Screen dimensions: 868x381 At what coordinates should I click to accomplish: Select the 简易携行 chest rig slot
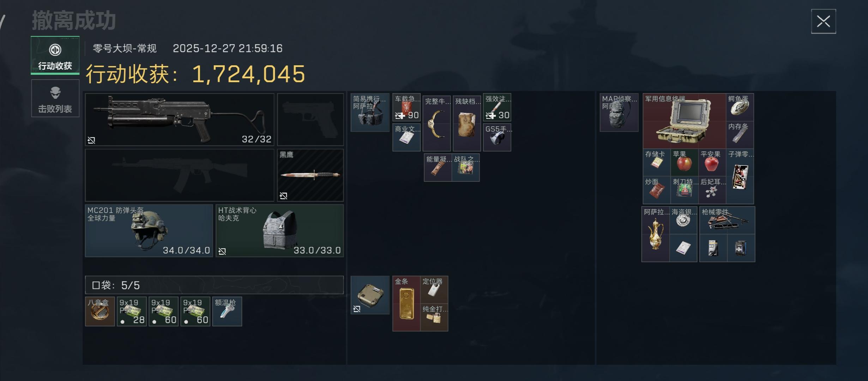click(x=370, y=113)
